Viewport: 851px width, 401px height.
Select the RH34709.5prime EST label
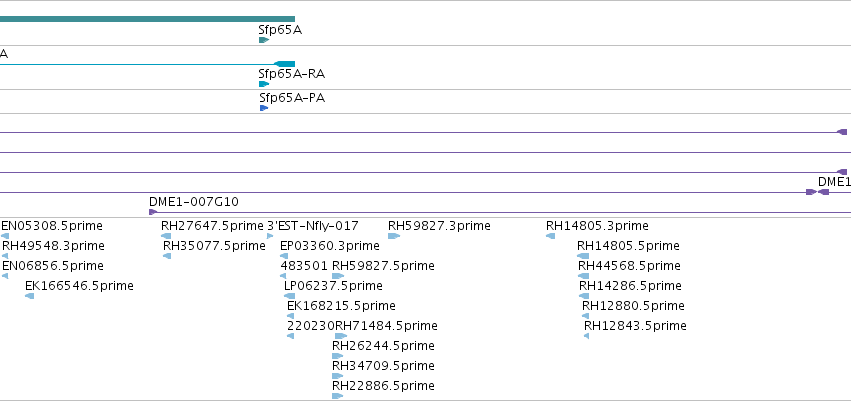click(x=383, y=366)
